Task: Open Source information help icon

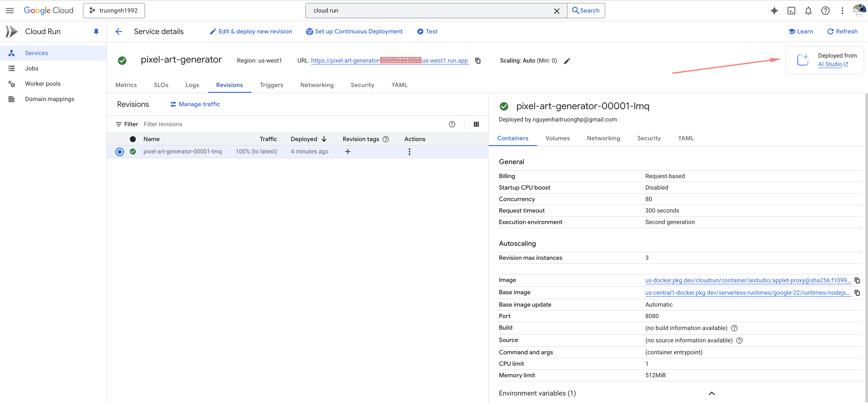Action: (x=739, y=341)
